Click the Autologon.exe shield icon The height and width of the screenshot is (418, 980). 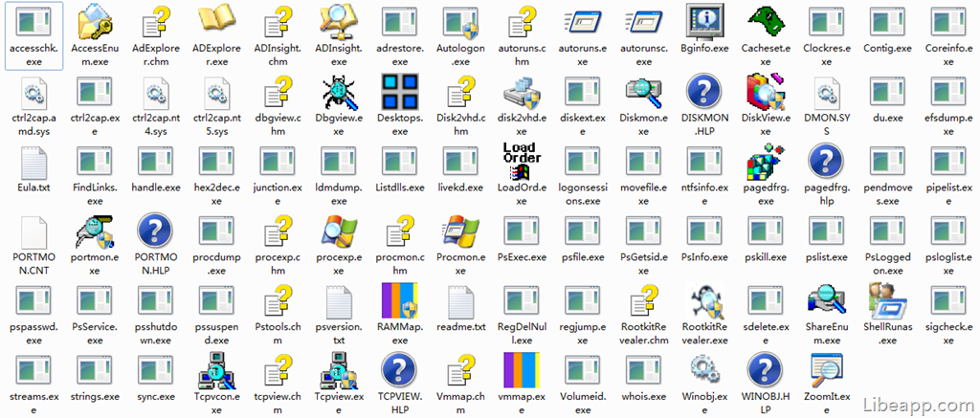(x=460, y=22)
